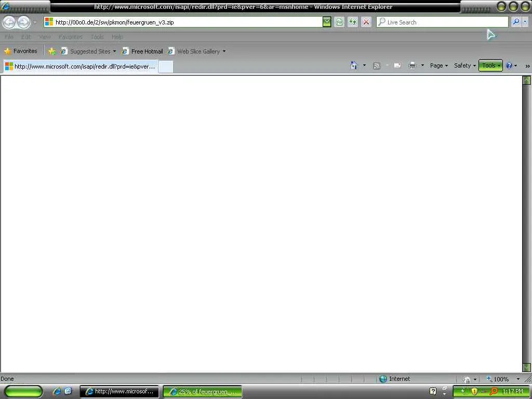The height and width of the screenshot is (399, 532).
Task: Click the Free Hotmail favorites link
Action: click(142, 51)
